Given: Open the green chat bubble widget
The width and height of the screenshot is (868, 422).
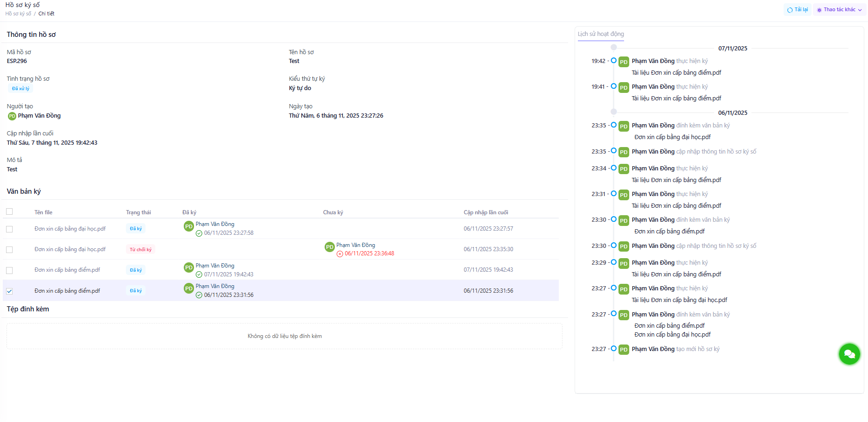Looking at the screenshot, I should click(x=849, y=354).
